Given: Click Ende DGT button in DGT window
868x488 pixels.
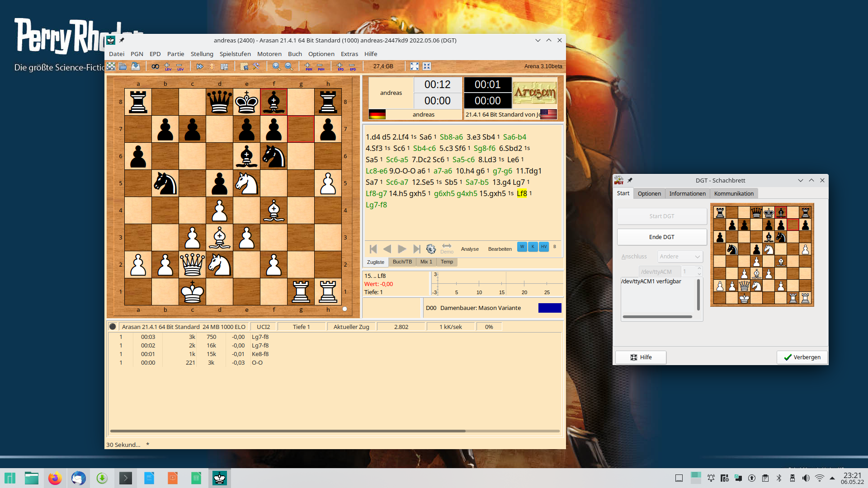Looking at the screenshot, I should point(662,237).
